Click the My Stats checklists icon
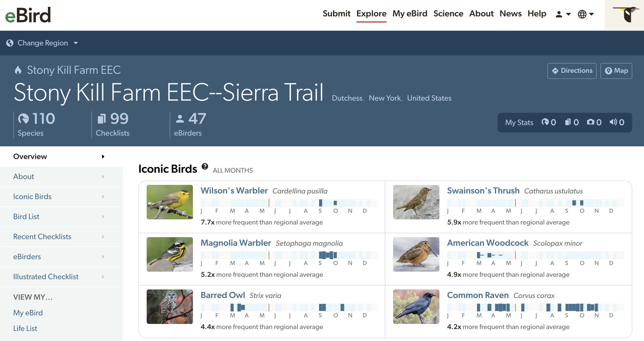This screenshot has width=644, height=341. 568,122
